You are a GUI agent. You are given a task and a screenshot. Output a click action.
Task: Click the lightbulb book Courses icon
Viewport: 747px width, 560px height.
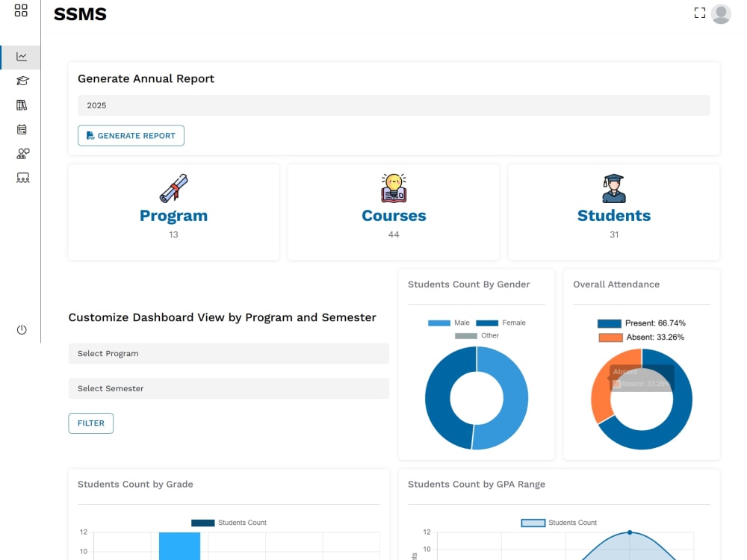tap(394, 188)
